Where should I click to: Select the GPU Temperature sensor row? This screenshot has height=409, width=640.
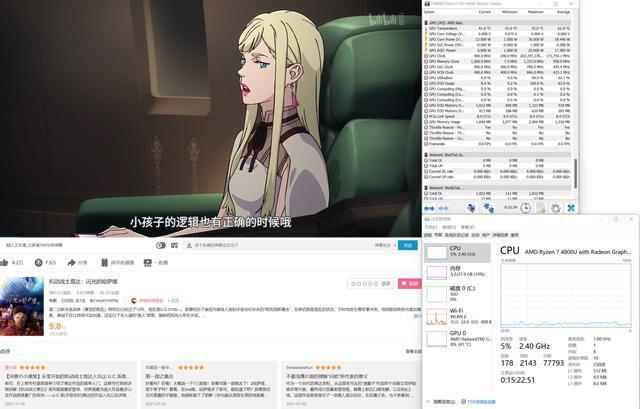(x=498, y=29)
